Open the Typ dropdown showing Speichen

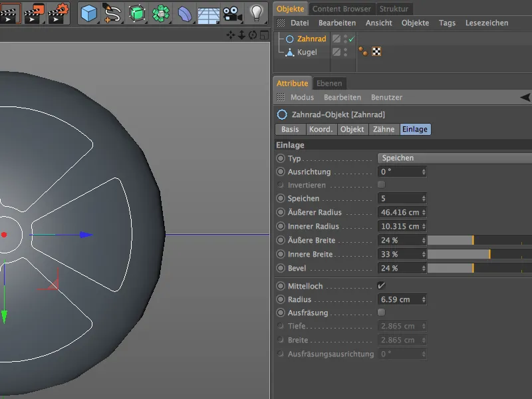click(x=455, y=158)
